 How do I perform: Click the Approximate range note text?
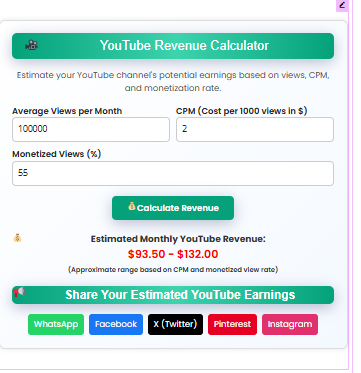point(173,269)
